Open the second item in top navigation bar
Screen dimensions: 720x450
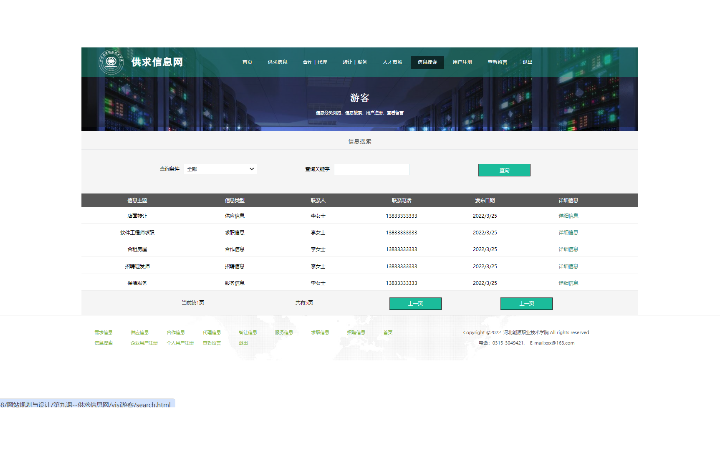click(x=277, y=62)
